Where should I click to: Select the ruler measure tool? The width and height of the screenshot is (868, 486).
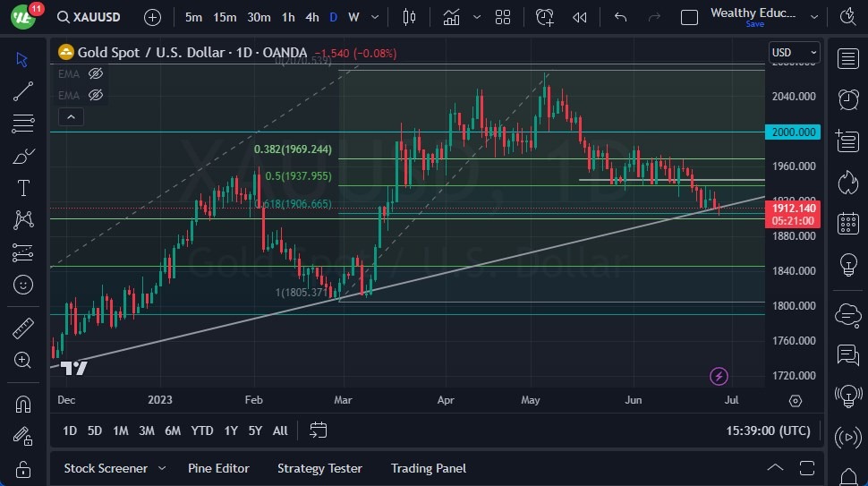coord(22,328)
